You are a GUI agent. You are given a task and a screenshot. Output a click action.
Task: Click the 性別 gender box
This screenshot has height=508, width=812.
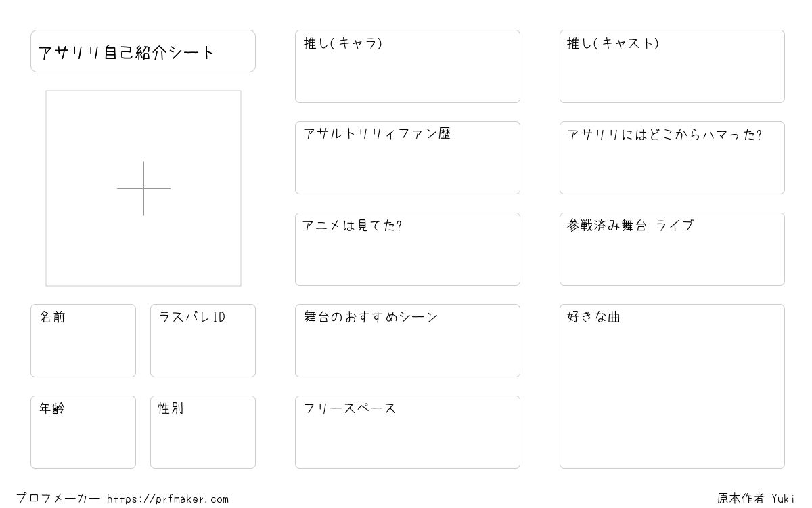pos(203,432)
